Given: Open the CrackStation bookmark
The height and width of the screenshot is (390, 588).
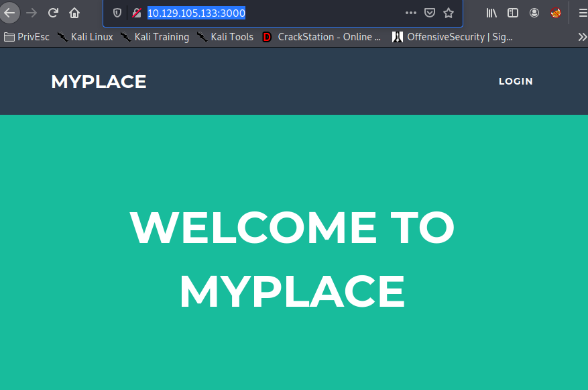Looking at the screenshot, I should pos(322,37).
